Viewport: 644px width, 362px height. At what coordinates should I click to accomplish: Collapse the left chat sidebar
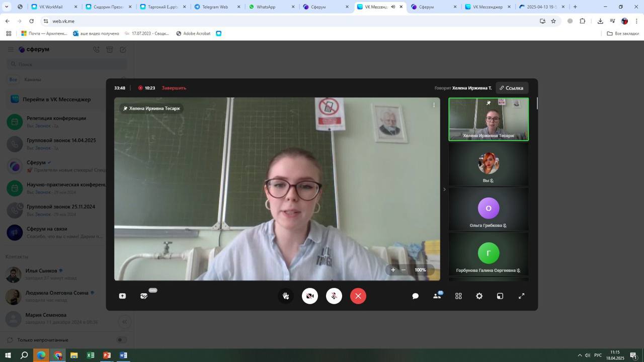pyautogui.click(x=125, y=322)
